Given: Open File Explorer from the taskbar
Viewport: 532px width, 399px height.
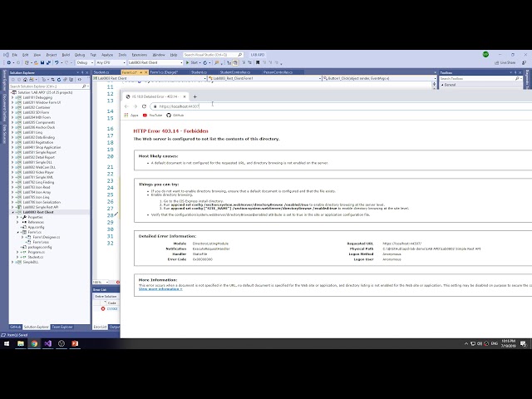Looking at the screenshot, I should coord(21,343).
